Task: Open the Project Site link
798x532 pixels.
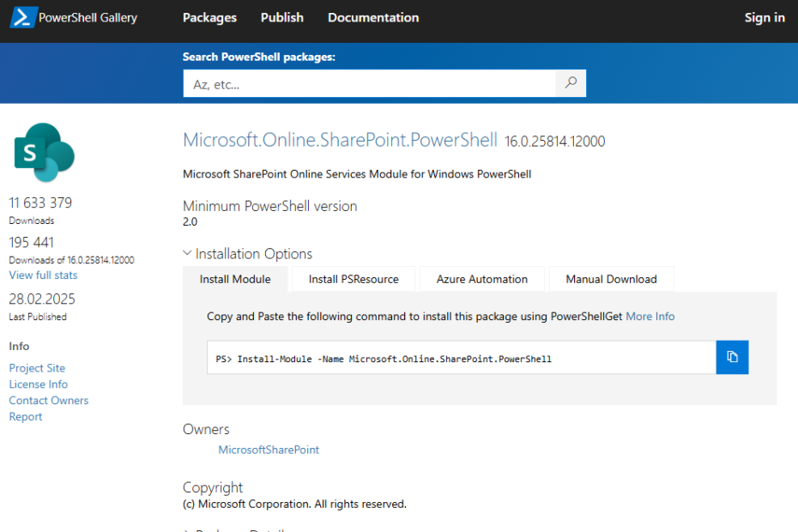Action: (x=37, y=368)
